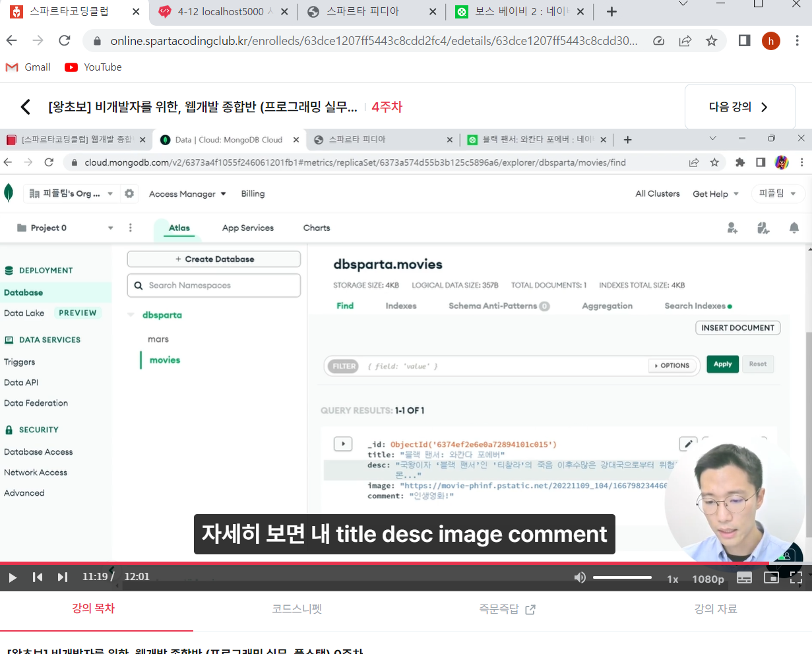
Task: Click the back chevron beside the course title
Action: [x=25, y=107]
